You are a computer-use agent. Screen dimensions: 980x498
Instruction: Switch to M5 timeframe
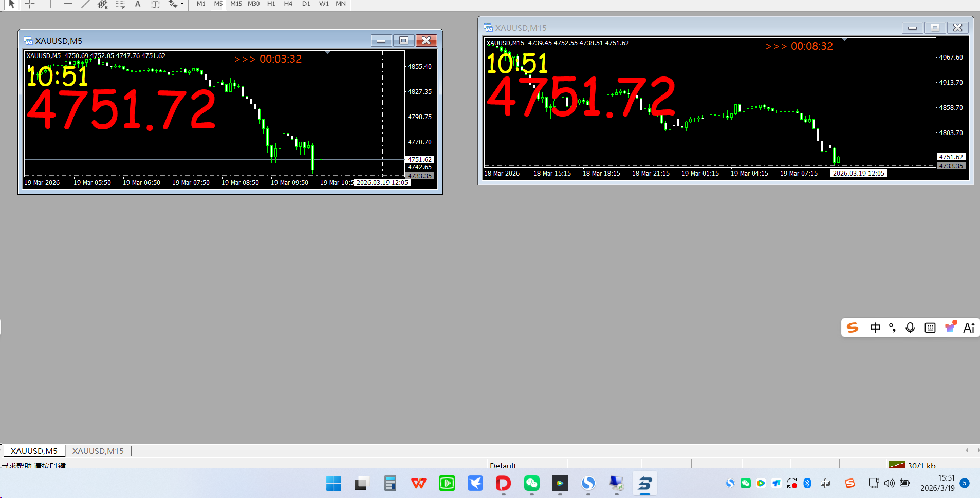tap(218, 4)
